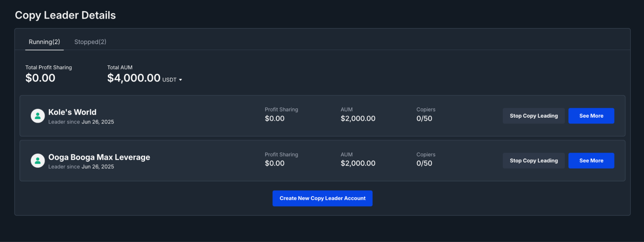This screenshot has width=644, height=242.
Task: Expand the Total AUM currency selector arrow
Action: click(x=180, y=80)
